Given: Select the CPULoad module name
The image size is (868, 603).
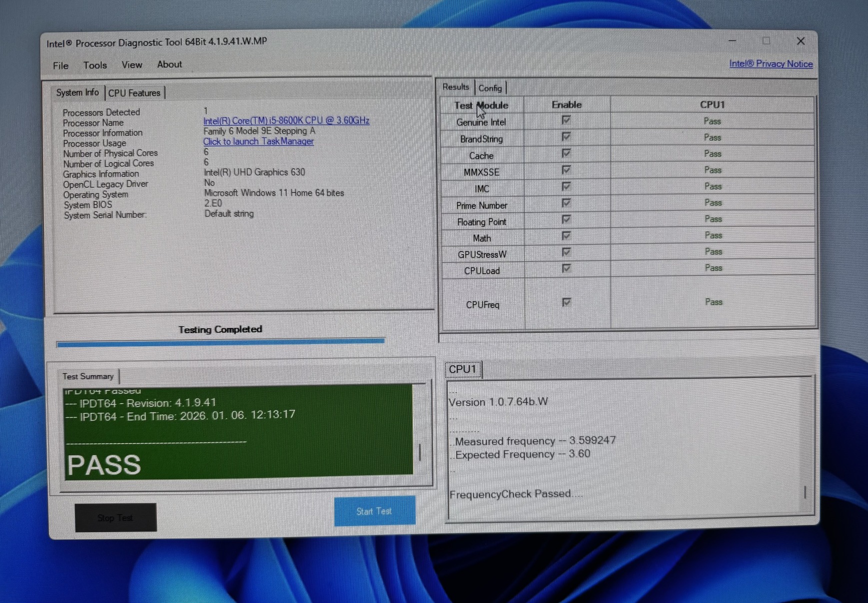Looking at the screenshot, I should (x=482, y=271).
